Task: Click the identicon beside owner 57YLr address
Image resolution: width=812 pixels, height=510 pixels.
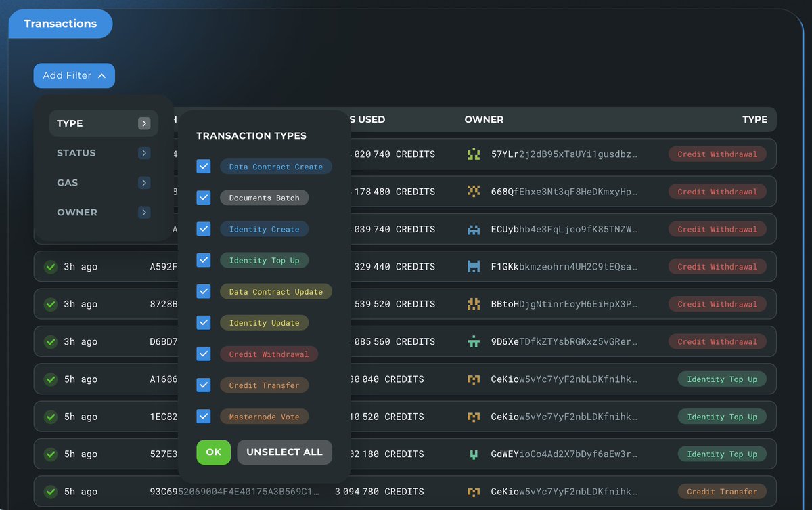Action: coord(474,154)
